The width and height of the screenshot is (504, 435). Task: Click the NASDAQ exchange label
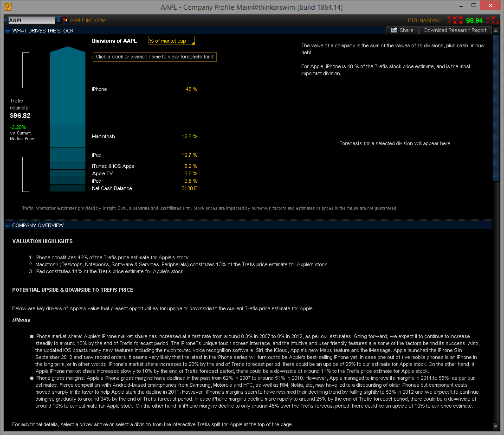430,20
